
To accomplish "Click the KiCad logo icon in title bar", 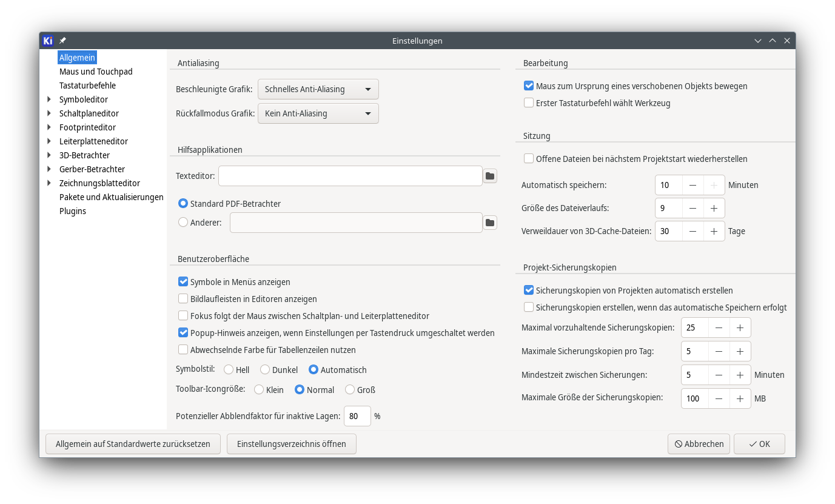I will pyautogui.click(x=49, y=41).
